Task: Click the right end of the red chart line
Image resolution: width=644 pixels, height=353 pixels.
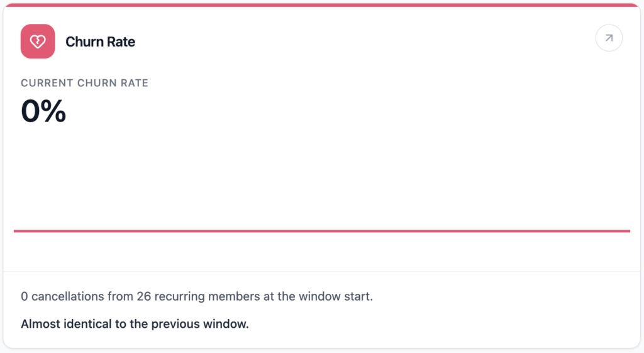Action: tap(628, 231)
